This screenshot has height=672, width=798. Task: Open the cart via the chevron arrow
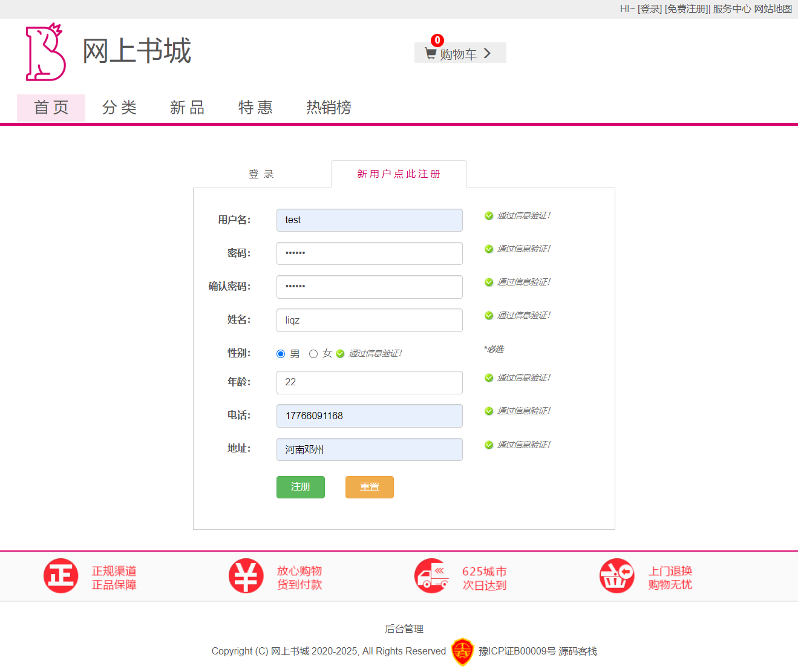(x=487, y=54)
